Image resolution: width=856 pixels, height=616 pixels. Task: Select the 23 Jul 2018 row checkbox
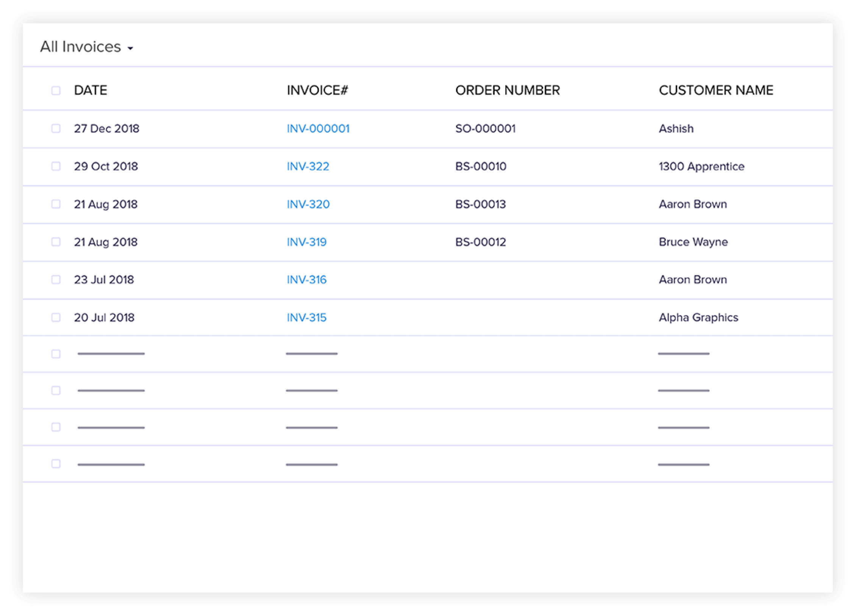(x=56, y=280)
